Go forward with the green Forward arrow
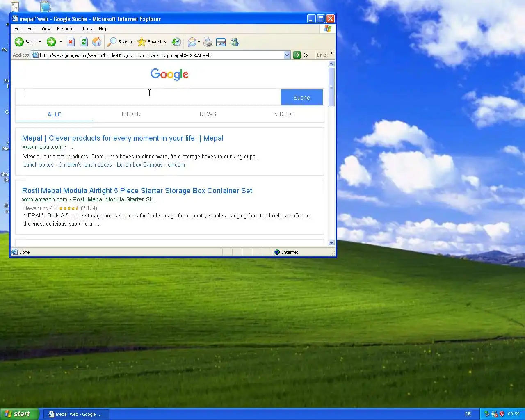The height and width of the screenshot is (420, 525). pos(51,42)
